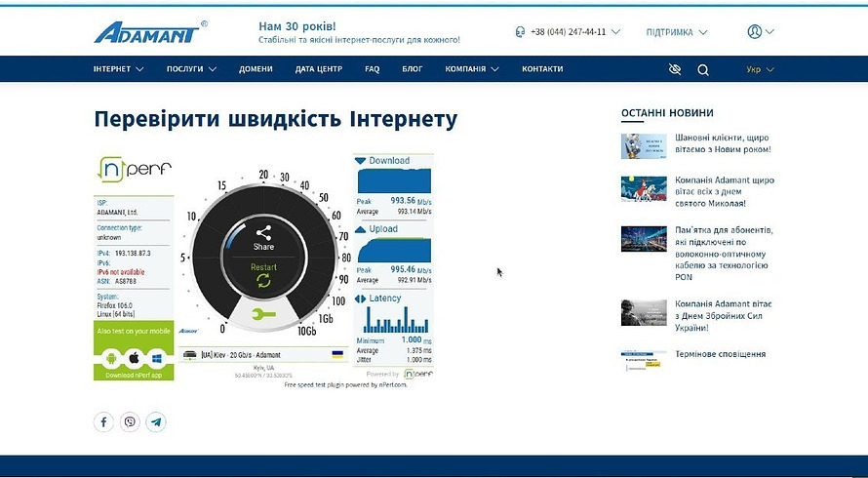This screenshot has width=868, height=478.
Task: Open the wrench settings on gauge
Action: pos(263,315)
